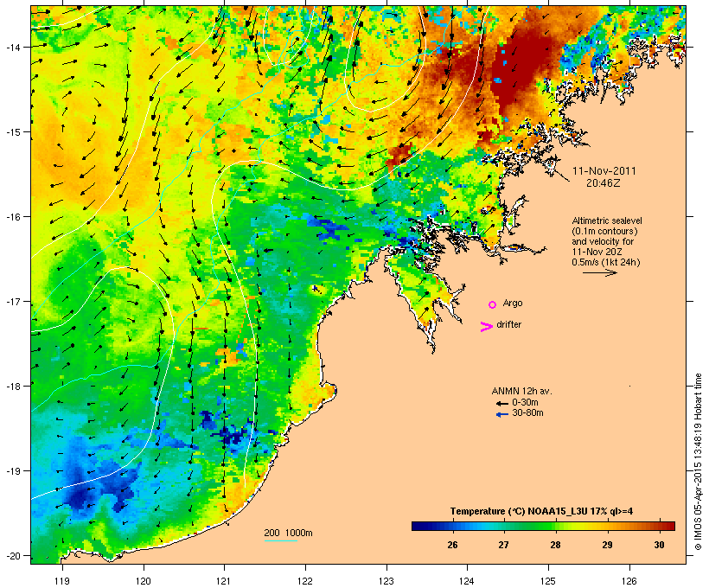Screen dimensions: 709x588
Task: Click the longitude axis label '122'
Action: click(305, 581)
